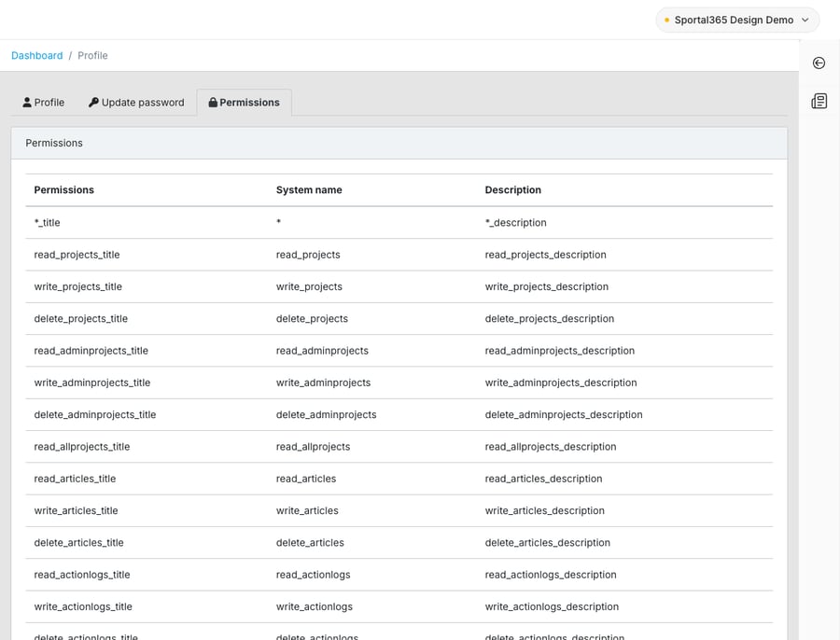Screen dimensions: 840x640
Task: Click the write_projects_title cell
Action: pos(147,287)
